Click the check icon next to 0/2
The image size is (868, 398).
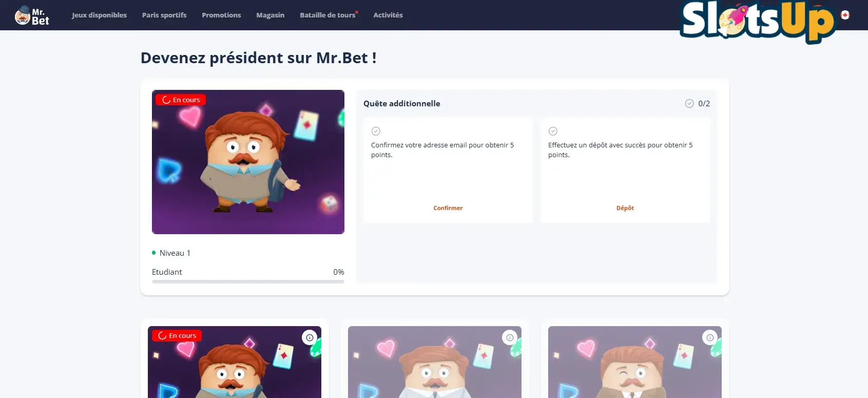click(689, 103)
